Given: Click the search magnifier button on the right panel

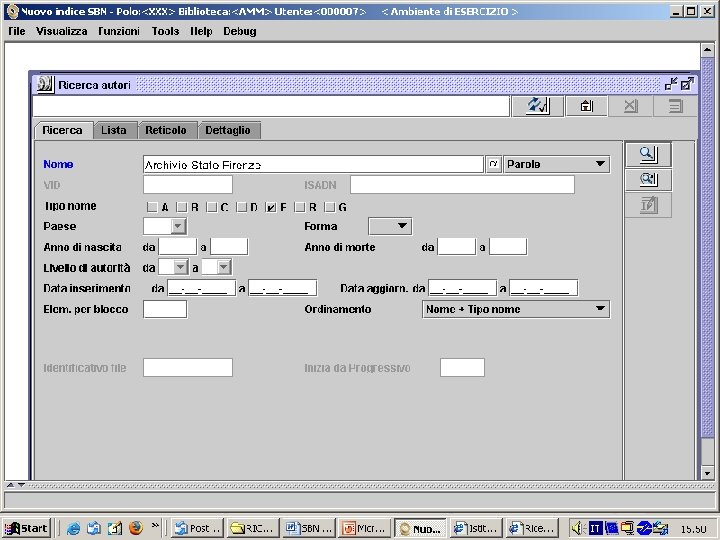Looking at the screenshot, I should pos(648,154).
